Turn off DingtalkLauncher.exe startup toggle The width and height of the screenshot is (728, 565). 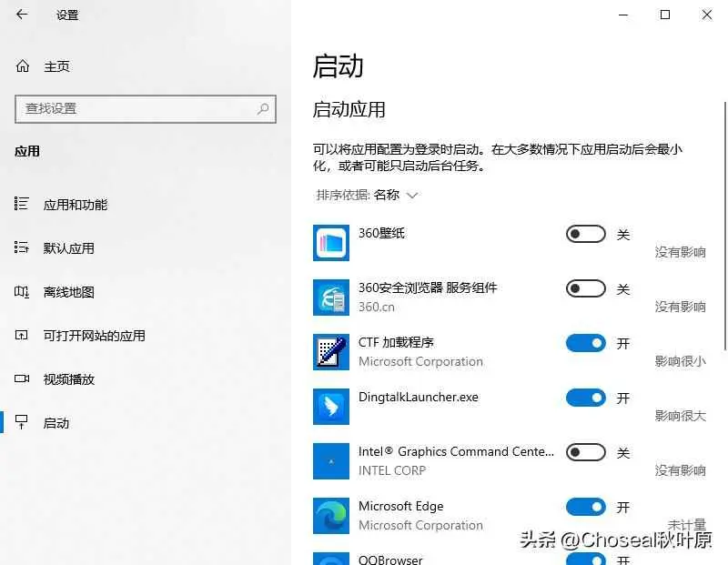(585, 399)
